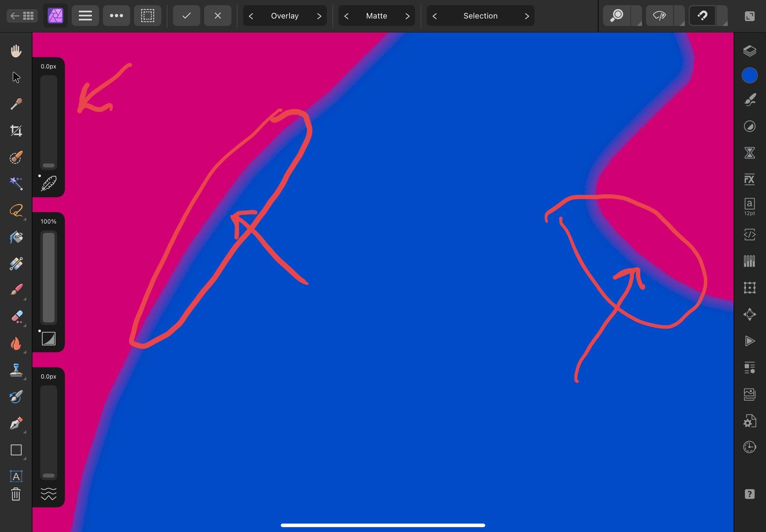Select the Paint Brush tool
766x532 pixels.
tap(16, 290)
